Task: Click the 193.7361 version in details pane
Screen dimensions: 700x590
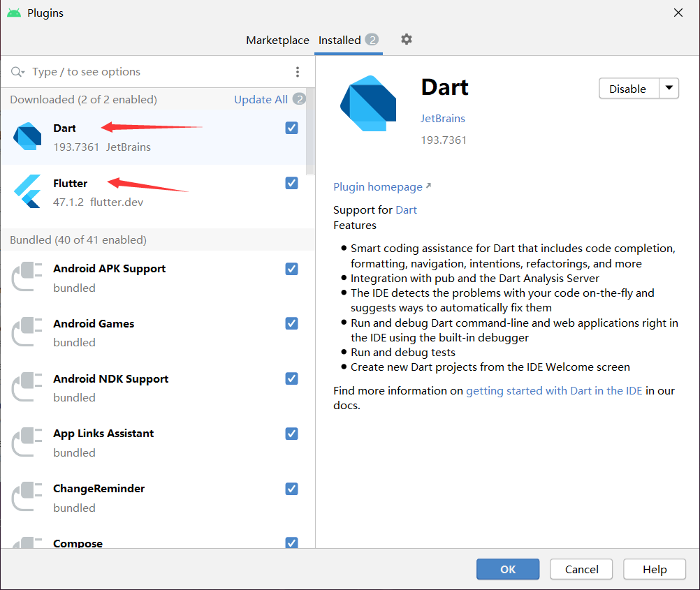Action: coord(444,140)
